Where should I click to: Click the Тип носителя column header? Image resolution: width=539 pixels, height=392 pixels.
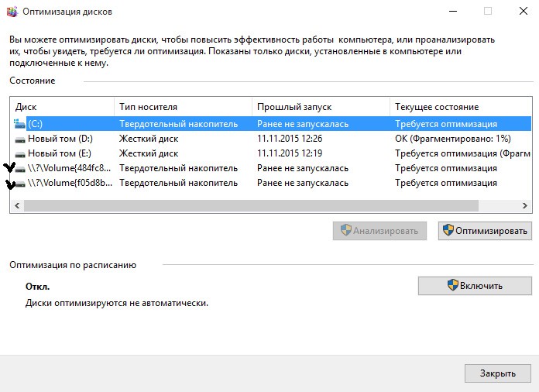pos(182,107)
